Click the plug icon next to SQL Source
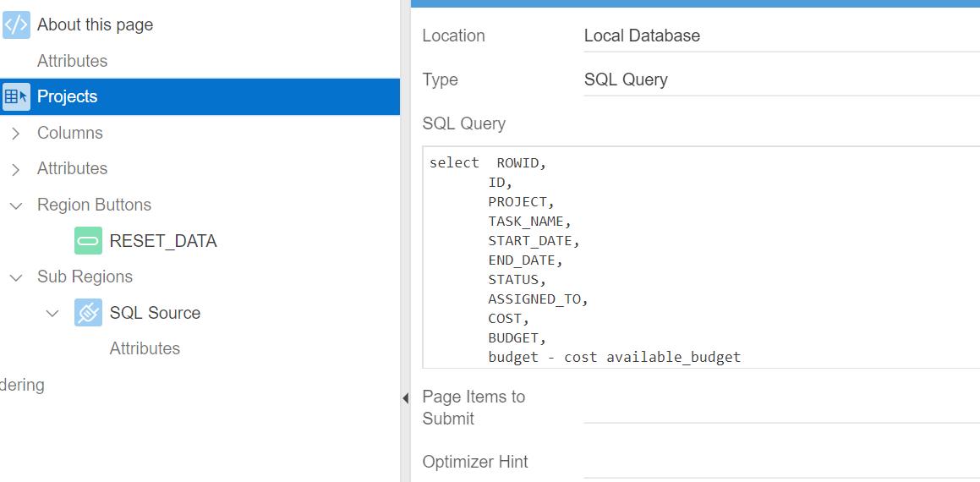 pyautogui.click(x=88, y=313)
